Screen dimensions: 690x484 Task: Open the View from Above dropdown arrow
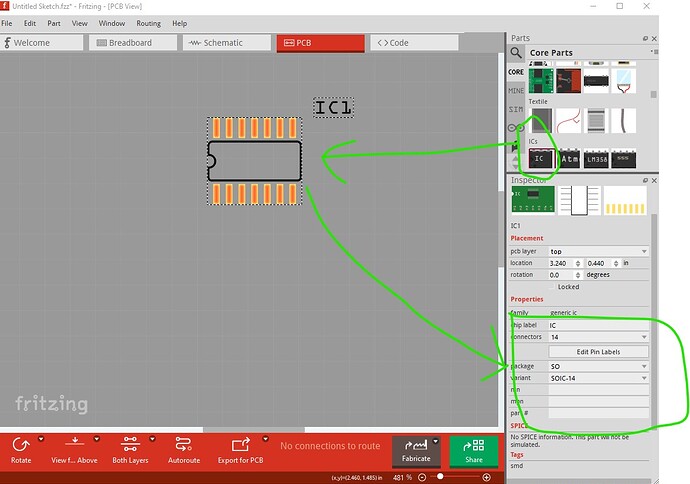click(97, 439)
